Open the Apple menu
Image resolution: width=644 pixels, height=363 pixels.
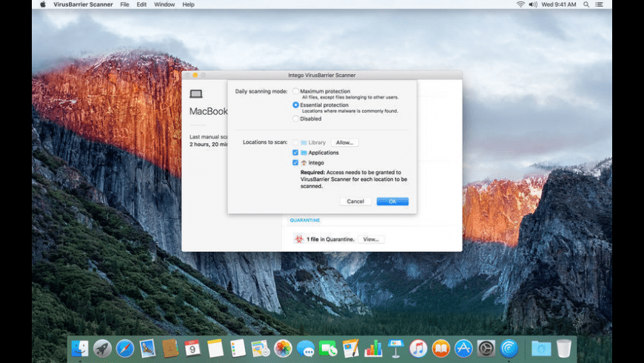coord(43,4)
